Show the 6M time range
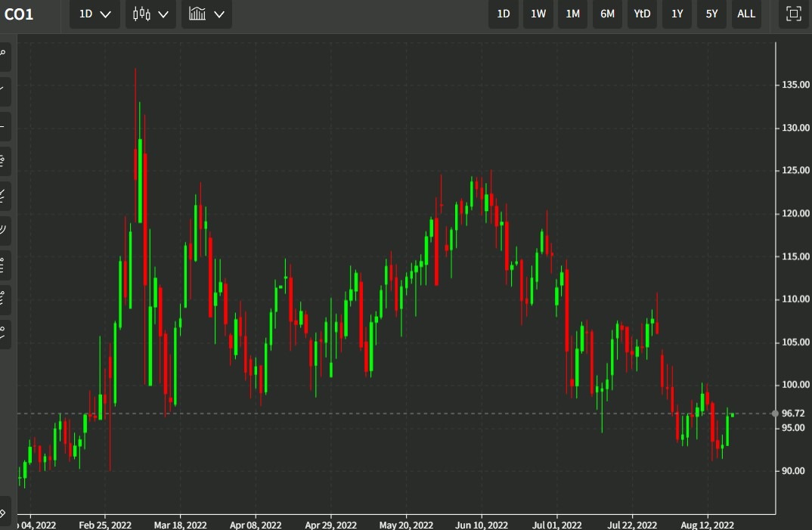 click(607, 14)
